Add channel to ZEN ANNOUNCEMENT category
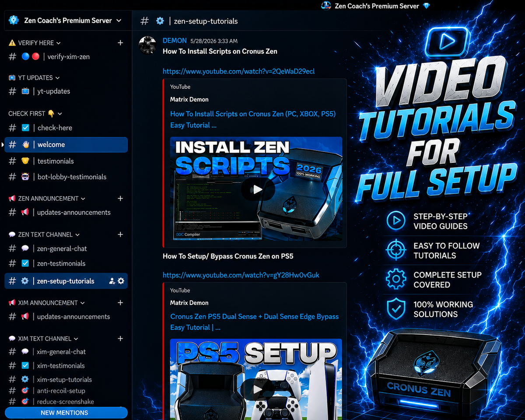The image size is (525, 420). tap(120, 199)
